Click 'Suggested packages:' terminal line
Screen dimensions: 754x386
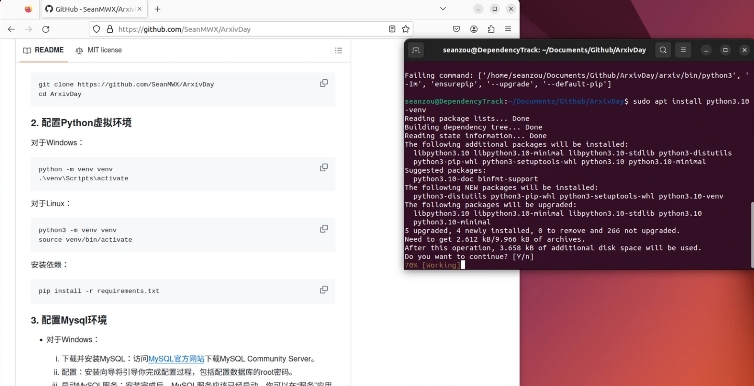tap(445, 170)
